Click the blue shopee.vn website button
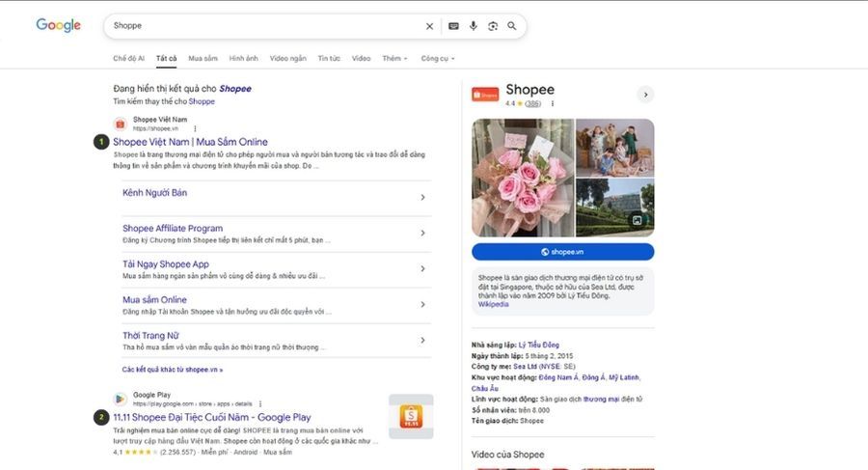The height and width of the screenshot is (470, 868). click(562, 252)
